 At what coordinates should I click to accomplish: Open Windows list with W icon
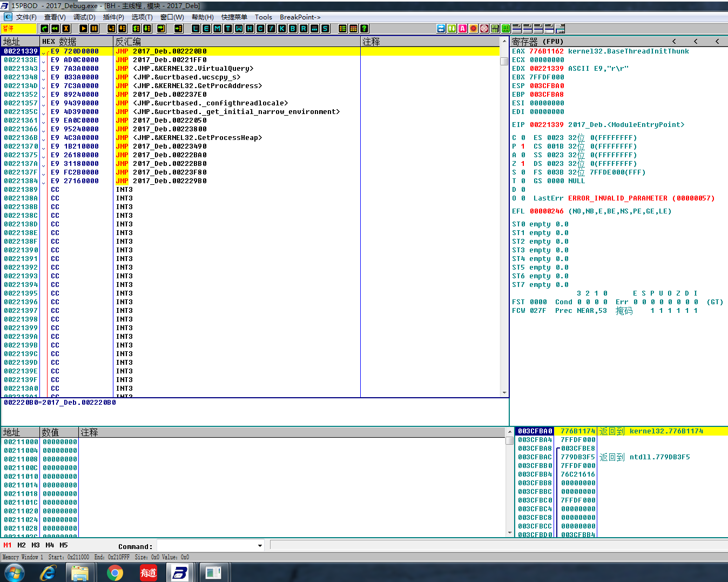pyautogui.click(x=239, y=28)
